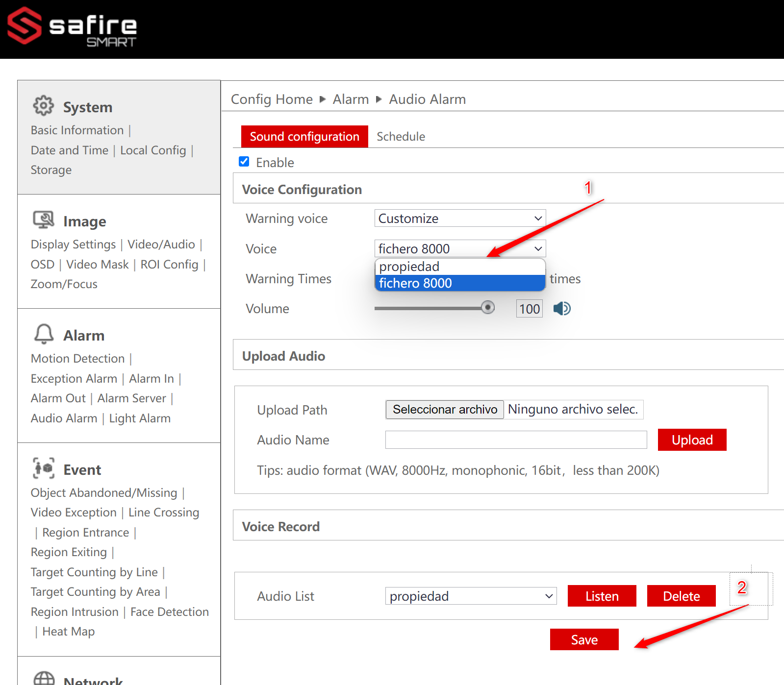Click the Volume slider handle

tap(487, 308)
